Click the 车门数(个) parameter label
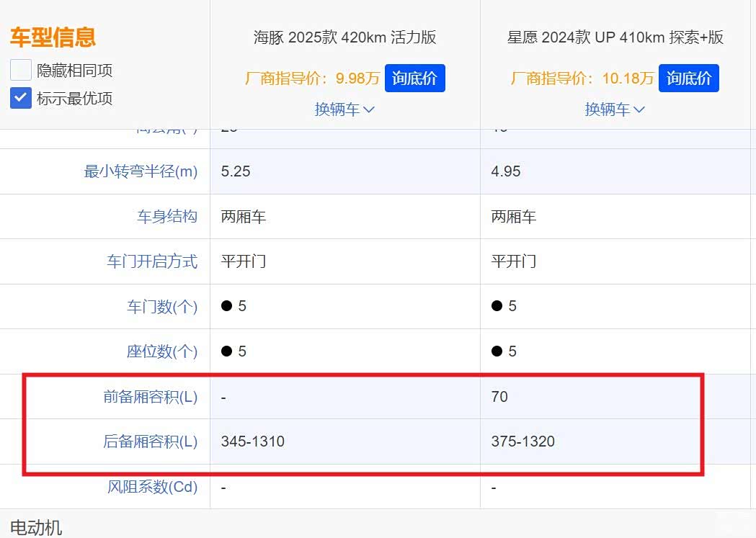This screenshot has width=756, height=538. pyautogui.click(x=162, y=307)
